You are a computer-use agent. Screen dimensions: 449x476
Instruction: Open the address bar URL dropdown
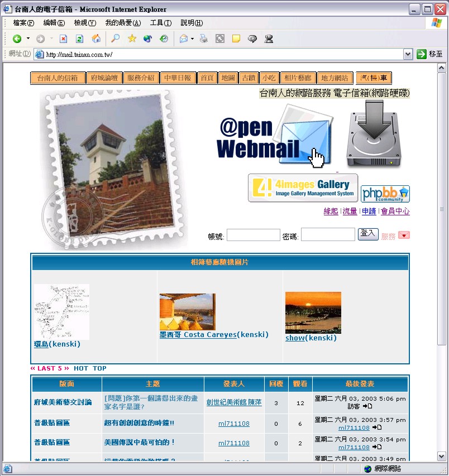(408, 54)
